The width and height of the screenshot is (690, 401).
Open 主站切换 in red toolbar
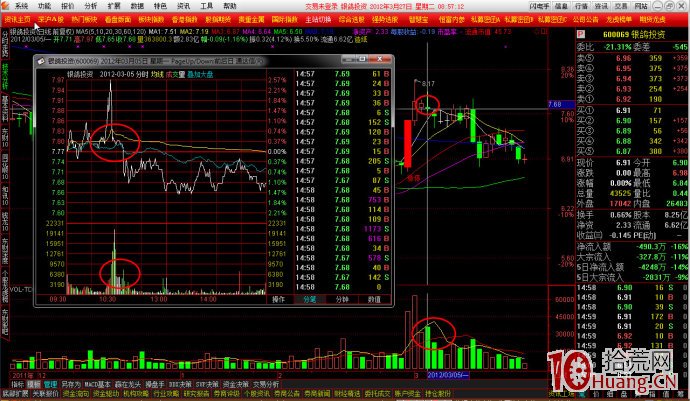point(318,19)
